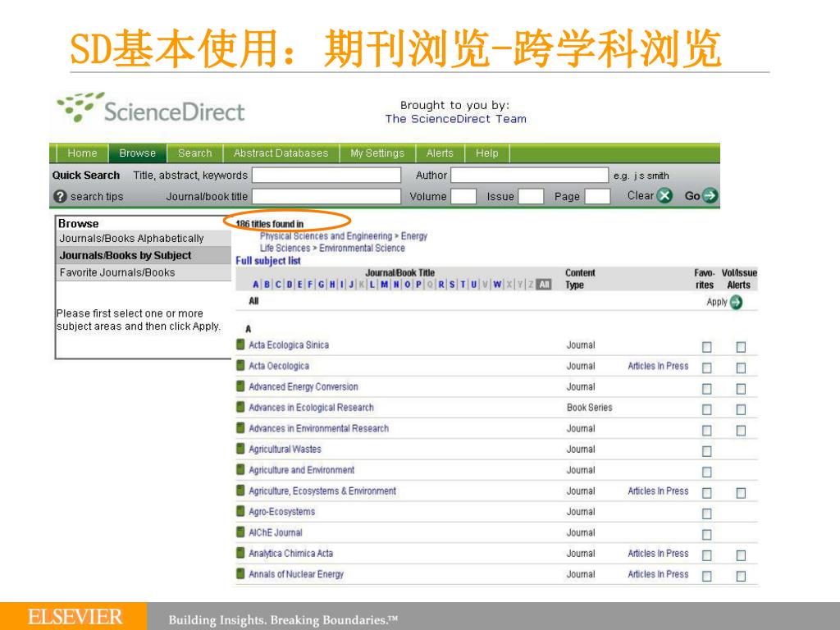Click the search tips link text

pos(97,197)
